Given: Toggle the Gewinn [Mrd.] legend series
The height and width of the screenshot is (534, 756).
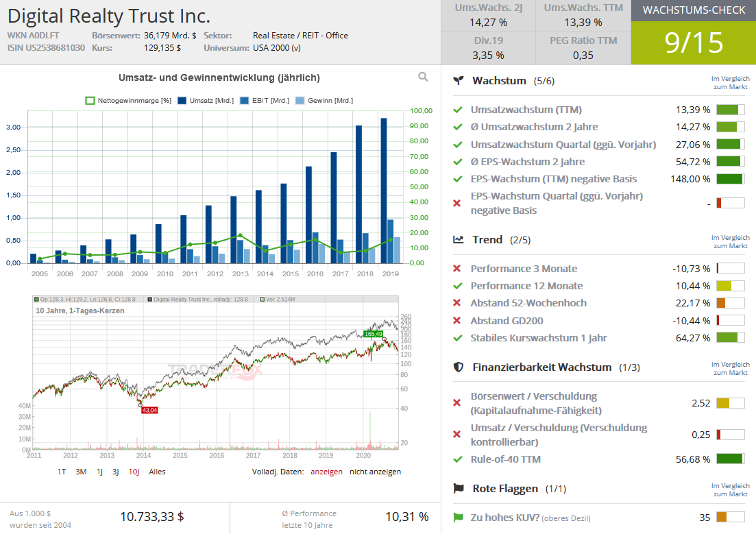Looking at the screenshot, I should click(x=324, y=101).
